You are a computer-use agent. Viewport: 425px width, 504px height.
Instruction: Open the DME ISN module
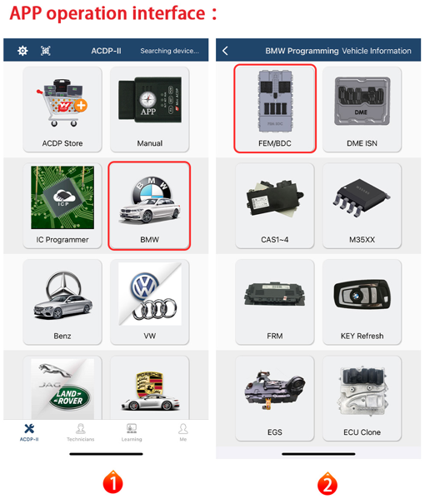pyautogui.click(x=362, y=109)
